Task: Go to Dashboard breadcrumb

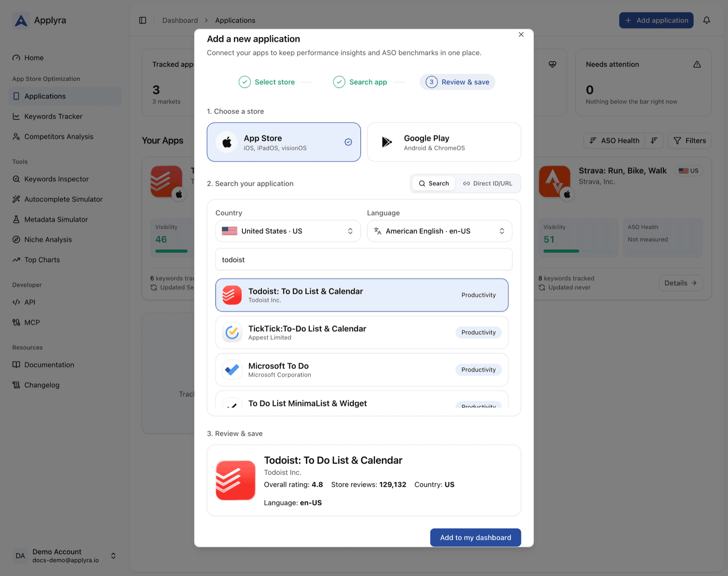Action: tap(180, 20)
